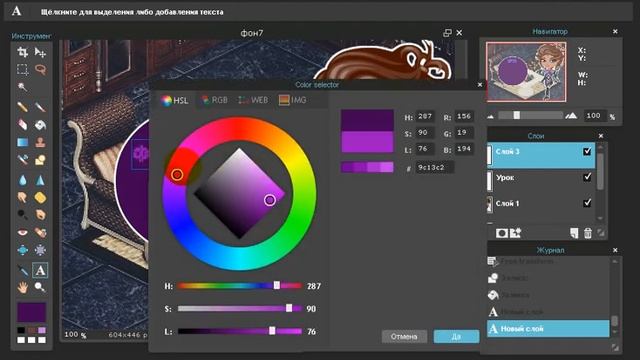Toggle visibility of Слой 1 layer
This screenshot has height=360, width=640.
[x=587, y=203]
